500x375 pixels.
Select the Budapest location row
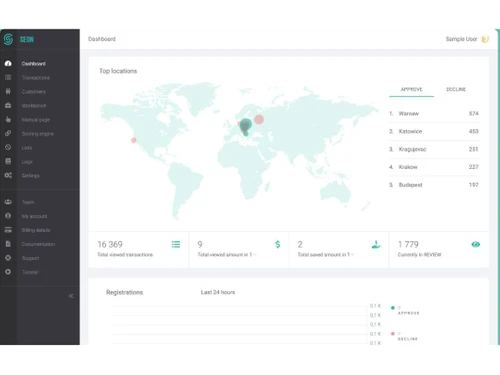coord(434,185)
